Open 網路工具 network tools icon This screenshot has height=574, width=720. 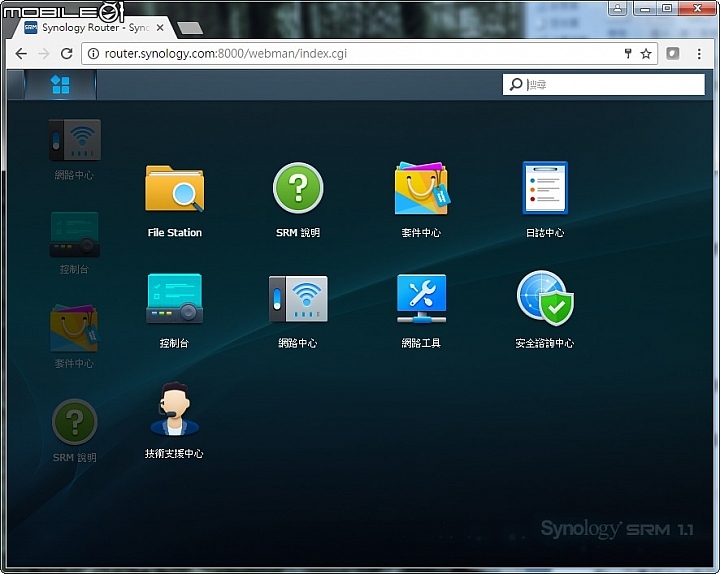click(422, 298)
